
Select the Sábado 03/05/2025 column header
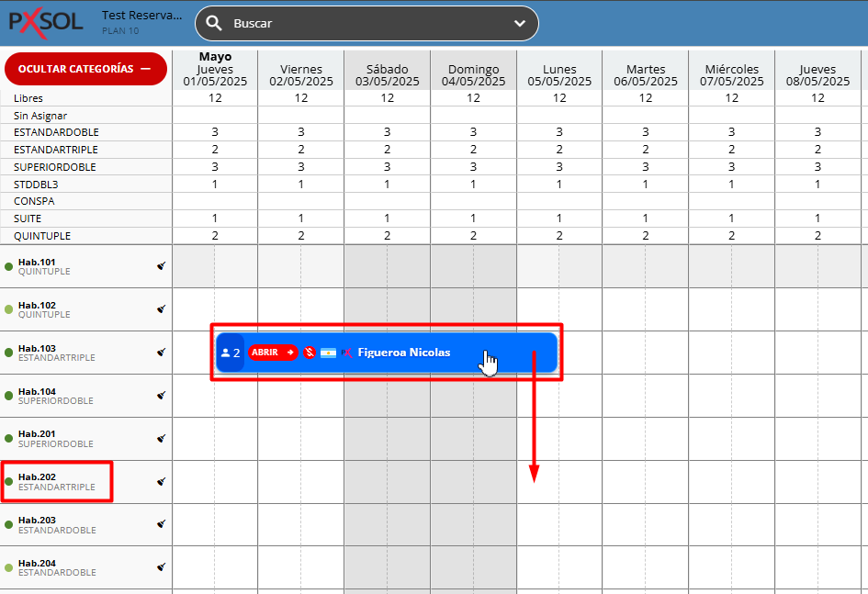[387, 74]
